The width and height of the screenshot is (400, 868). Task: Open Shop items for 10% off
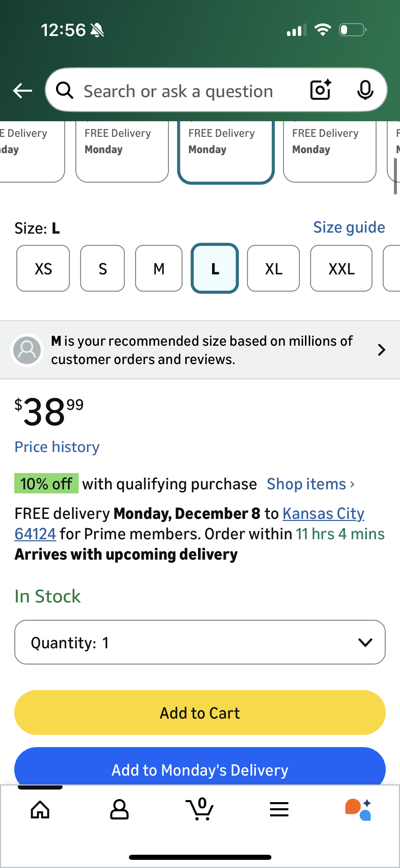tap(310, 484)
